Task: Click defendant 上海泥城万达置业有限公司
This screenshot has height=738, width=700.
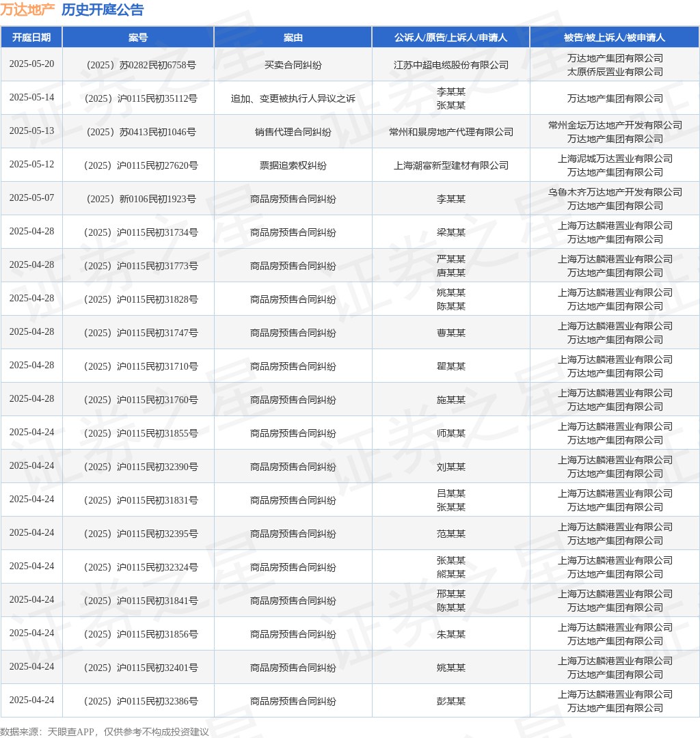Action: (615, 159)
